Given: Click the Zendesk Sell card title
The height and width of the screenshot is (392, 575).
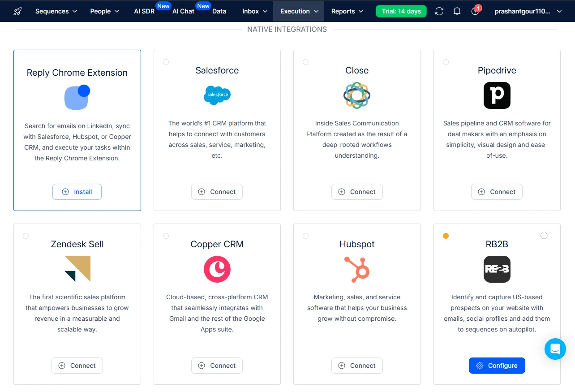Looking at the screenshot, I should (77, 244).
